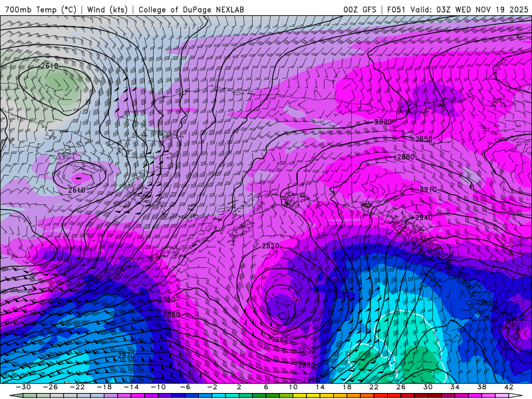
Task: Click the 10 color bar label
Action: pyautogui.click(x=293, y=387)
